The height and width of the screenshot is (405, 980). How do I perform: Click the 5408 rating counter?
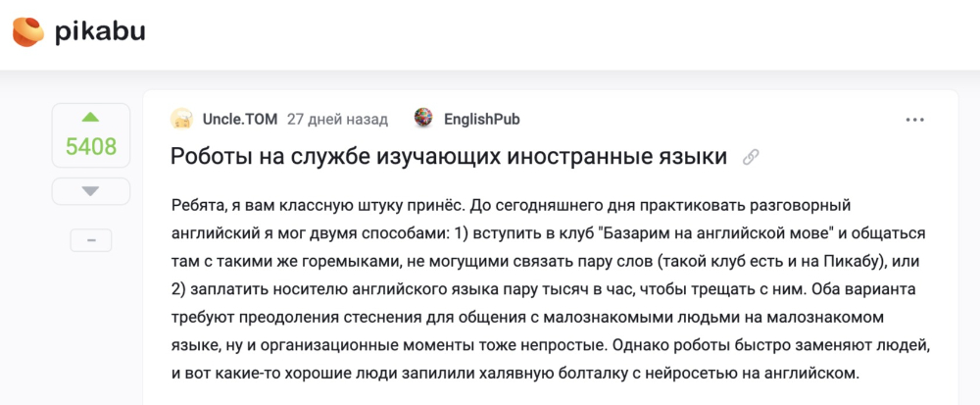[x=90, y=147]
